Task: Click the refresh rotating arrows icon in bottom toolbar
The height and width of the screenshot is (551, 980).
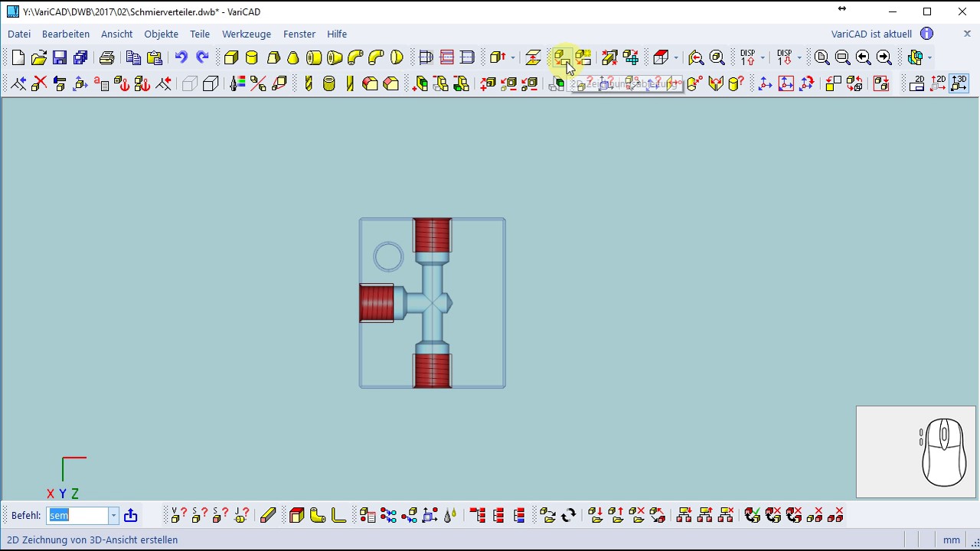Action: (x=568, y=516)
